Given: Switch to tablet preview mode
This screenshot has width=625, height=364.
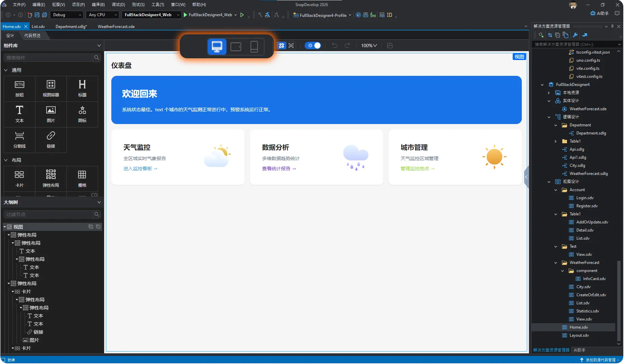Looking at the screenshot, I should [x=236, y=46].
